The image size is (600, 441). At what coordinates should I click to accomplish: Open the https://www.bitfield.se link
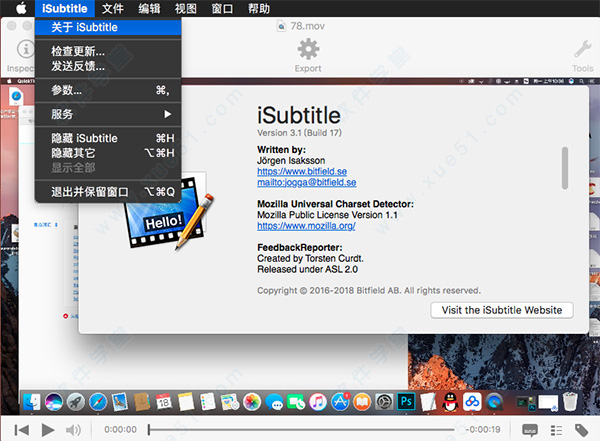pos(302,171)
